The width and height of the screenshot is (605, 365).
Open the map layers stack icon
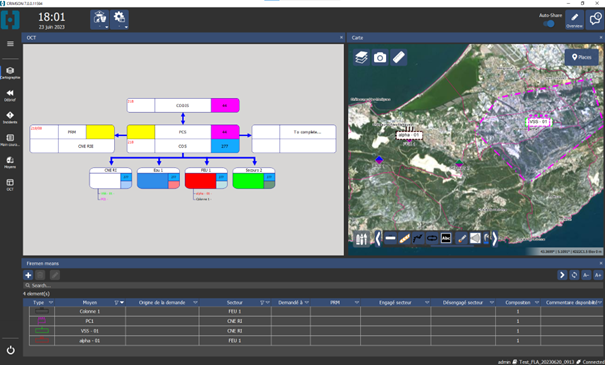pos(362,57)
